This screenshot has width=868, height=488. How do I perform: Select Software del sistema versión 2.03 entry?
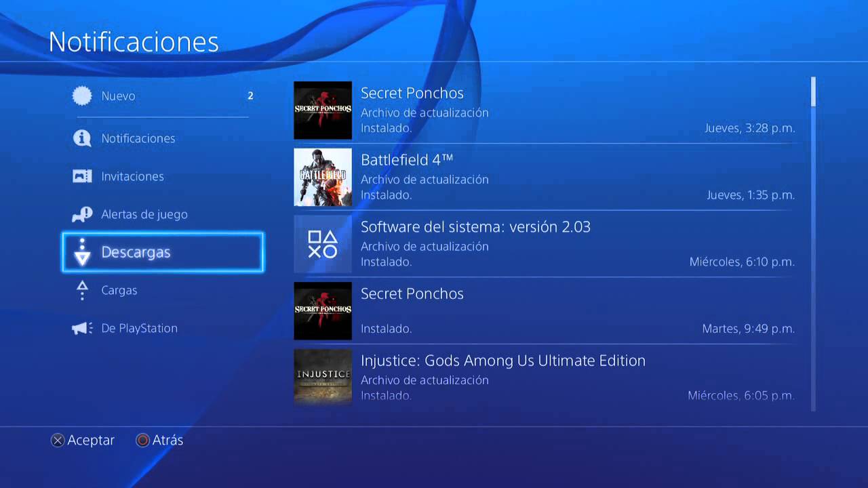pos(545,244)
